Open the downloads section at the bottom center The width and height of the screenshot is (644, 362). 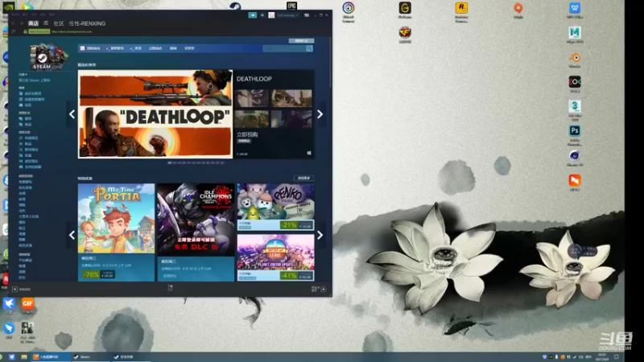[170, 288]
